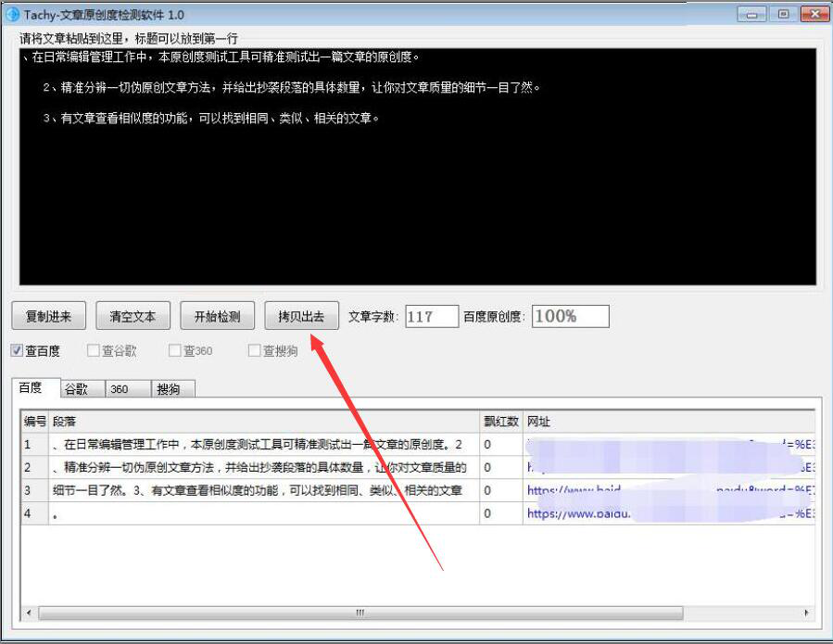Maximize the Tachy window
Image resolution: width=833 pixels, height=644 pixels.
(x=783, y=14)
